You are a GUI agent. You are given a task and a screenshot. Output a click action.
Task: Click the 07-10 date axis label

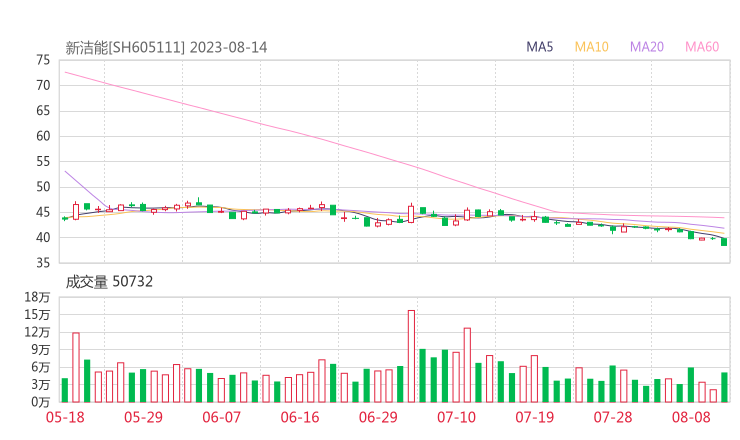click(x=456, y=417)
